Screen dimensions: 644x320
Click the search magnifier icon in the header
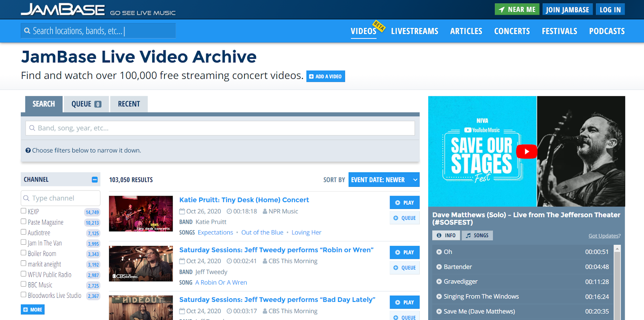(x=27, y=31)
